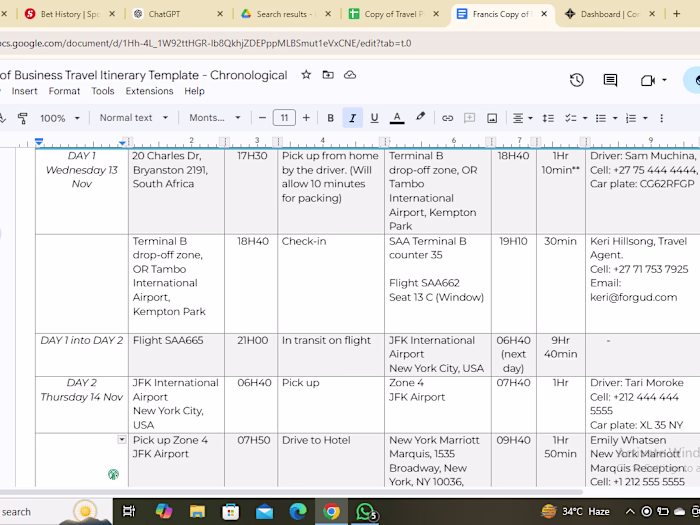700x525 pixels.
Task: Open the Insert menu
Action: click(x=25, y=91)
